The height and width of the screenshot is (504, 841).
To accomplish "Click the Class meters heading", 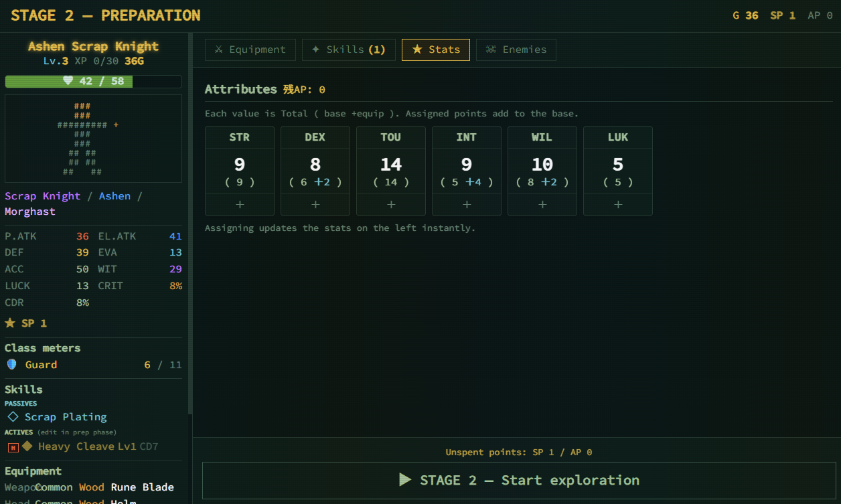I will (42, 348).
